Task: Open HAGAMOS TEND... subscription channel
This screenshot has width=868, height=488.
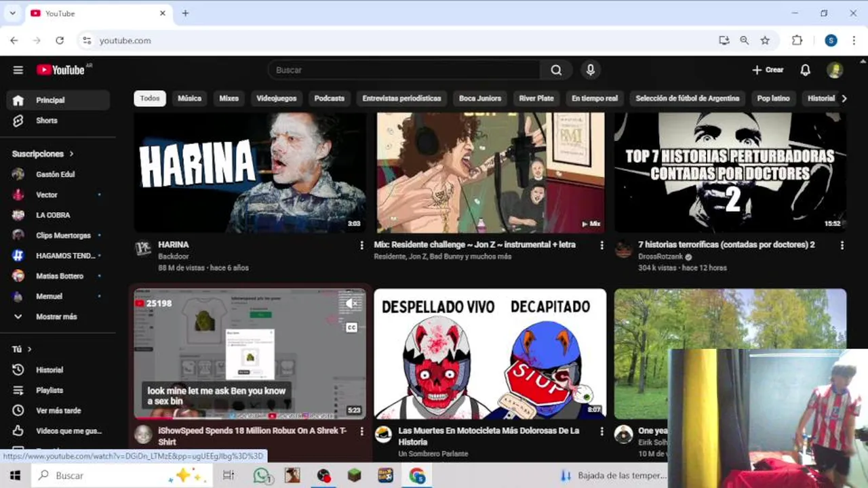Action: click(58, 256)
